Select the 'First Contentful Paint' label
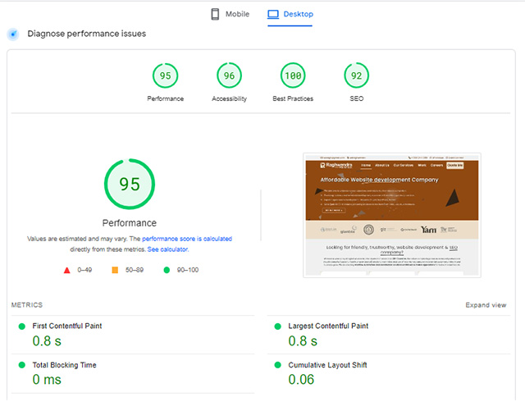The width and height of the screenshot is (525, 420). [x=67, y=326]
